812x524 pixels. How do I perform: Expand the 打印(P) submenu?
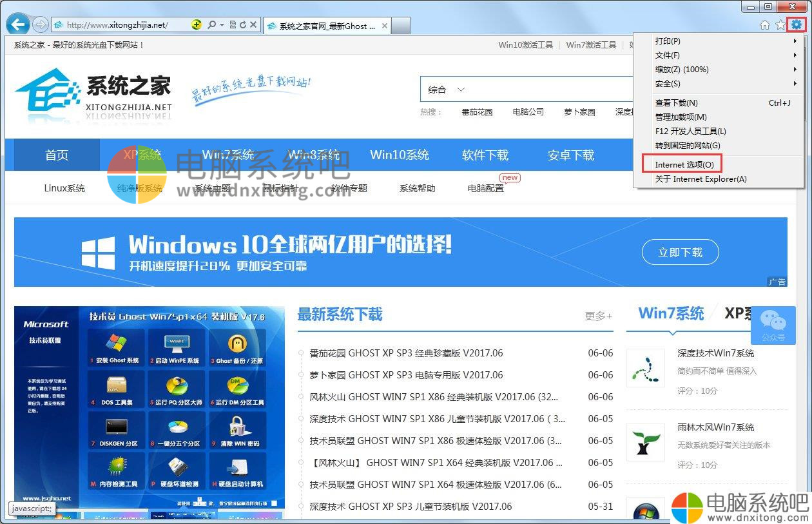click(x=719, y=41)
